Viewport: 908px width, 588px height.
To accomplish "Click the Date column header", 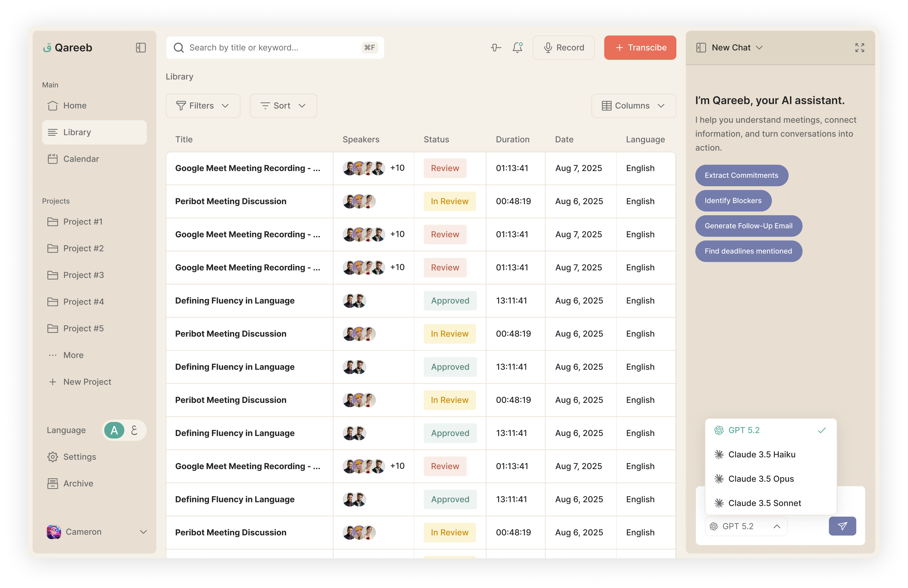I will pyautogui.click(x=564, y=140).
